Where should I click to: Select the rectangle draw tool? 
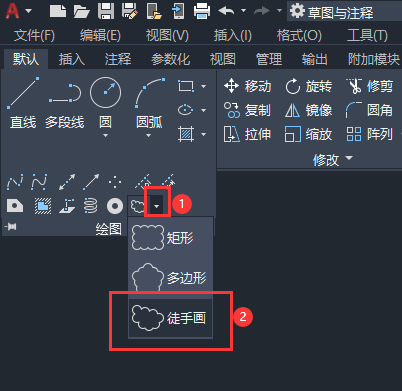pos(186,86)
